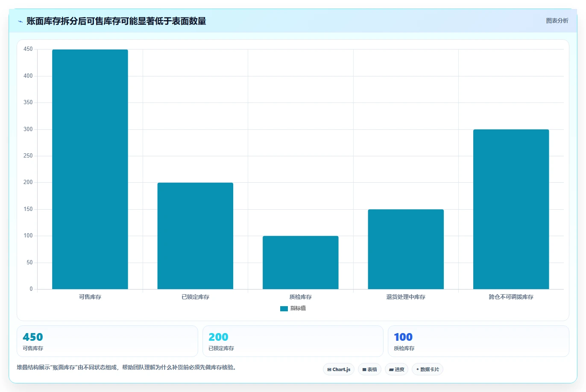Click the 可售库存 bar in chart

[90, 169]
